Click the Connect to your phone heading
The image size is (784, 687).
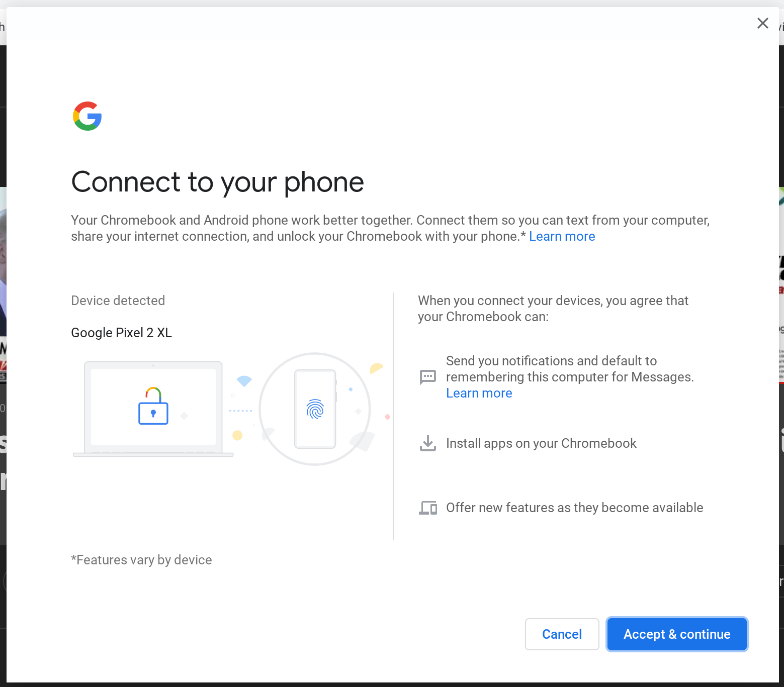[x=217, y=182]
